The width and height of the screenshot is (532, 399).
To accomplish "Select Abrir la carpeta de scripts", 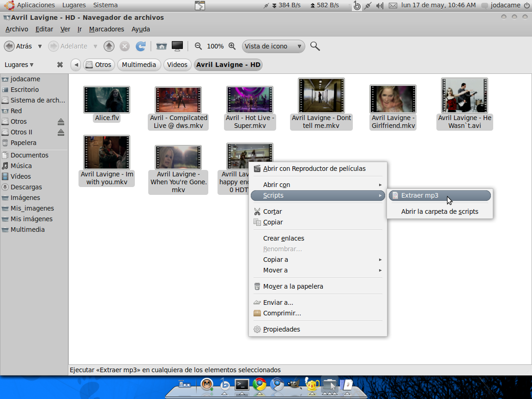I will pyautogui.click(x=440, y=212).
